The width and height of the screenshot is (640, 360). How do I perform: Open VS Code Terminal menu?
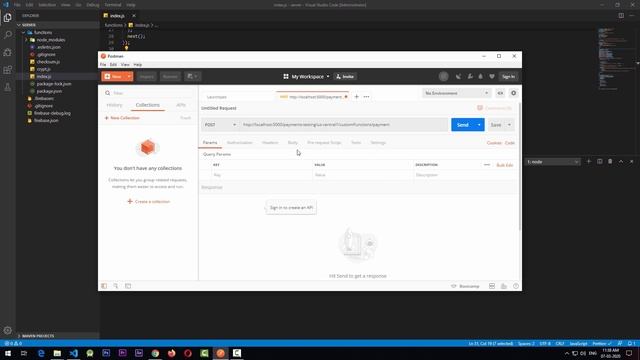click(x=113, y=5)
